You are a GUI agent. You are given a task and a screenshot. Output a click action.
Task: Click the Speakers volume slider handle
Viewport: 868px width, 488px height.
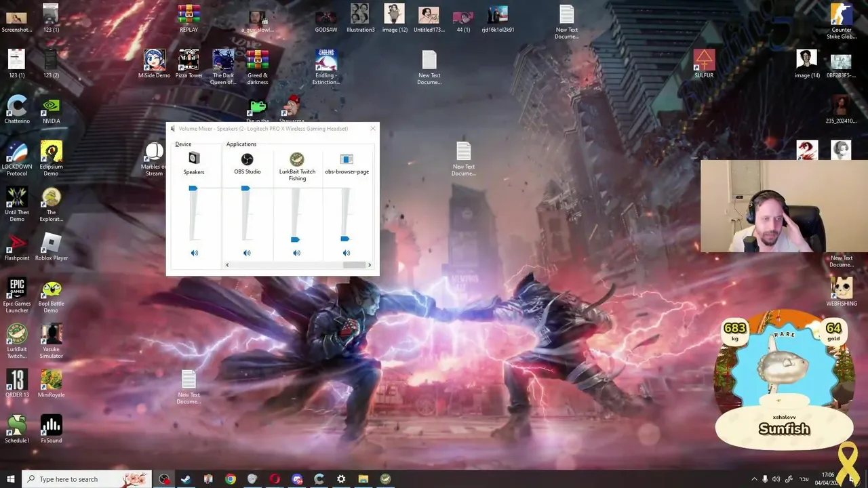(x=193, y=188)
